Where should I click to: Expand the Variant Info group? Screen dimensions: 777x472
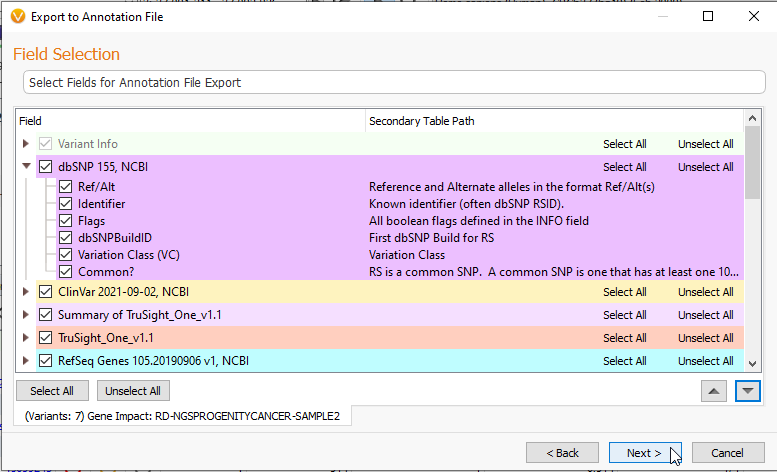tap(26, 144)
